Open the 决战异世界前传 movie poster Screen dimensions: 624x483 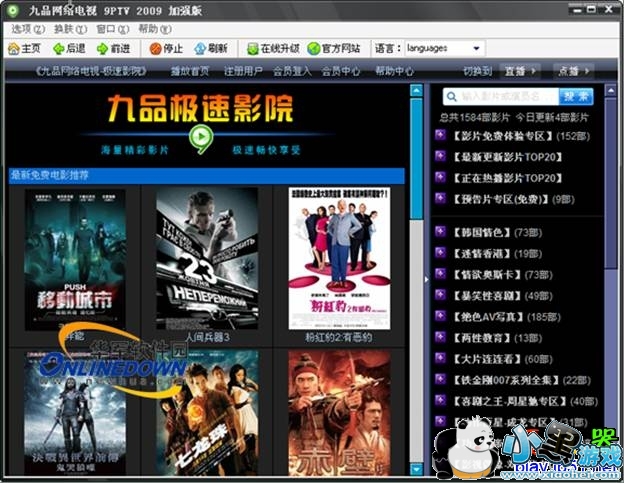coord(75,413)
